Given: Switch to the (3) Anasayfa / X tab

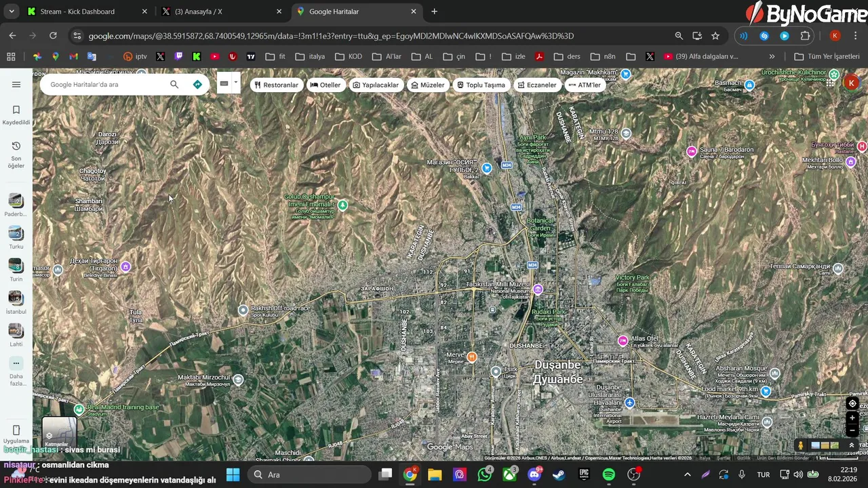Looking at the screenshot, I should (x=222, y=12).
